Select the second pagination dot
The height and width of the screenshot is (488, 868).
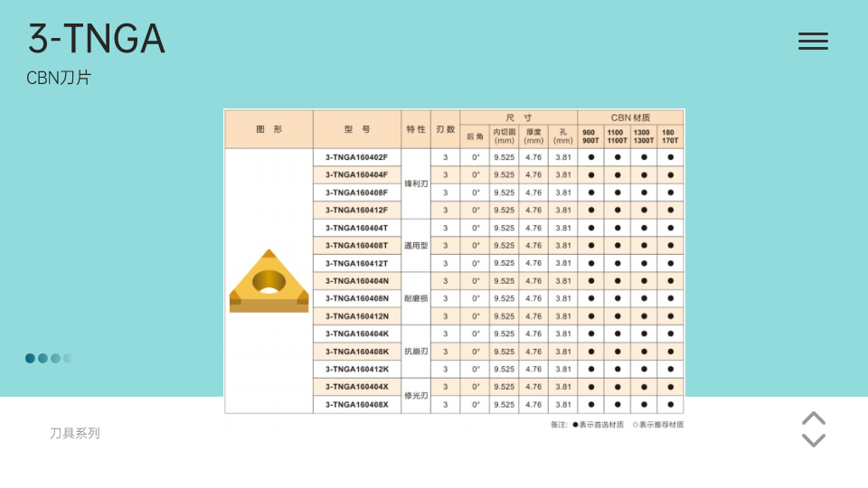42,358
